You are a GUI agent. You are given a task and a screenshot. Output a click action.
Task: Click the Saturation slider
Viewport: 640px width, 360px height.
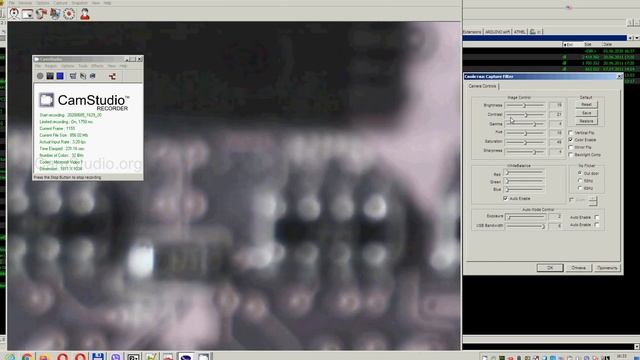(524, 142)
